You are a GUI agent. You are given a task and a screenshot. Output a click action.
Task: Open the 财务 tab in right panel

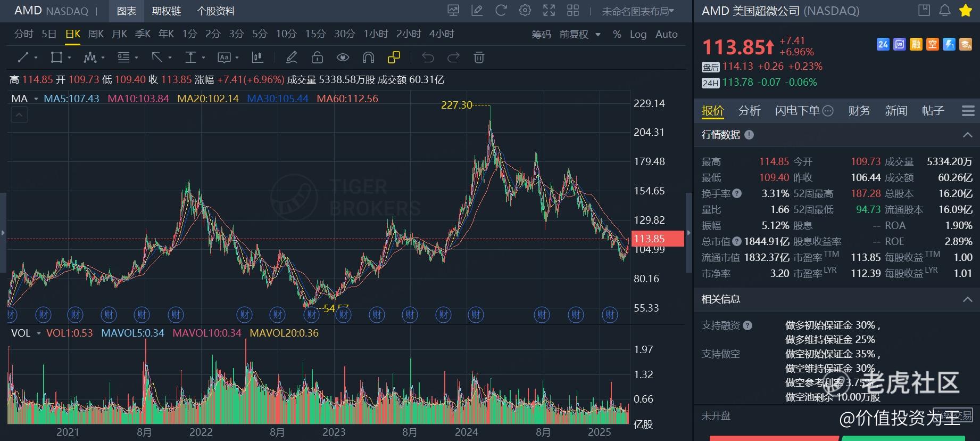(x=859, y=111)
